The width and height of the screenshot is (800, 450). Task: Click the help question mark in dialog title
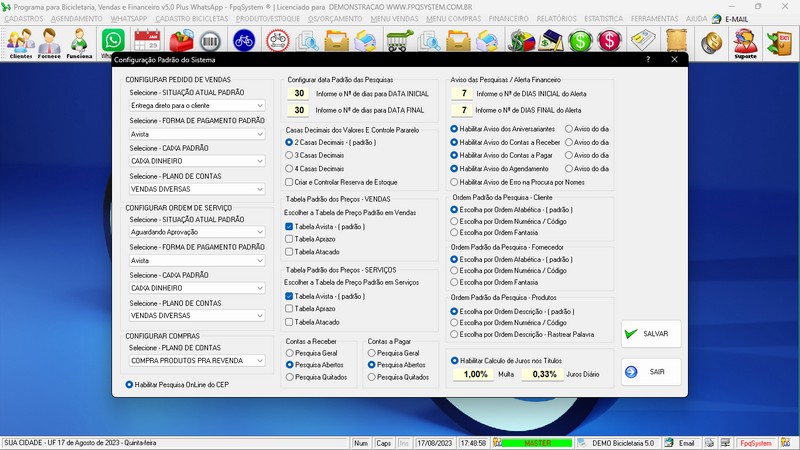click(648, 60)
